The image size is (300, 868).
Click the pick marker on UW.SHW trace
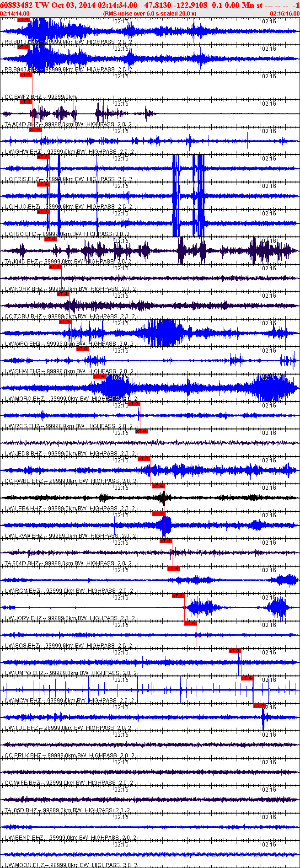pyautogui.click(x=82, y=349)
